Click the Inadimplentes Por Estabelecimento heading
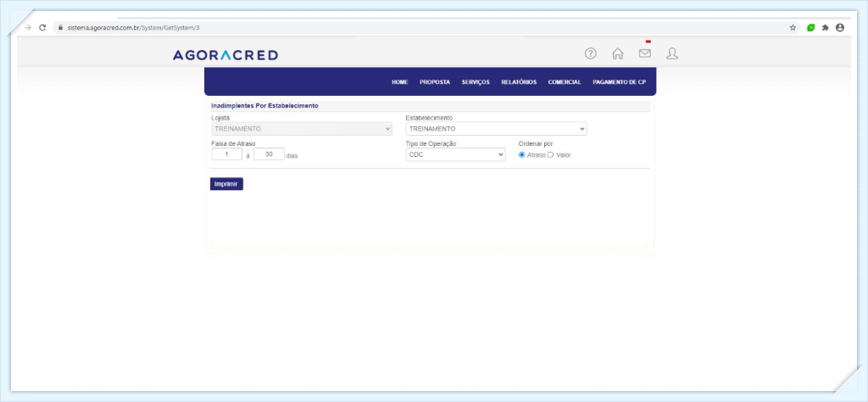868x402 pixels. point(264,105)
